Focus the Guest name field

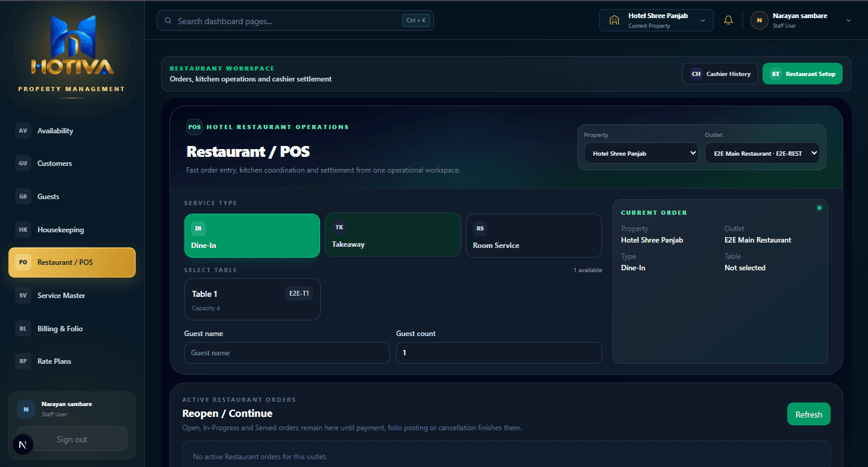point(287,353)
